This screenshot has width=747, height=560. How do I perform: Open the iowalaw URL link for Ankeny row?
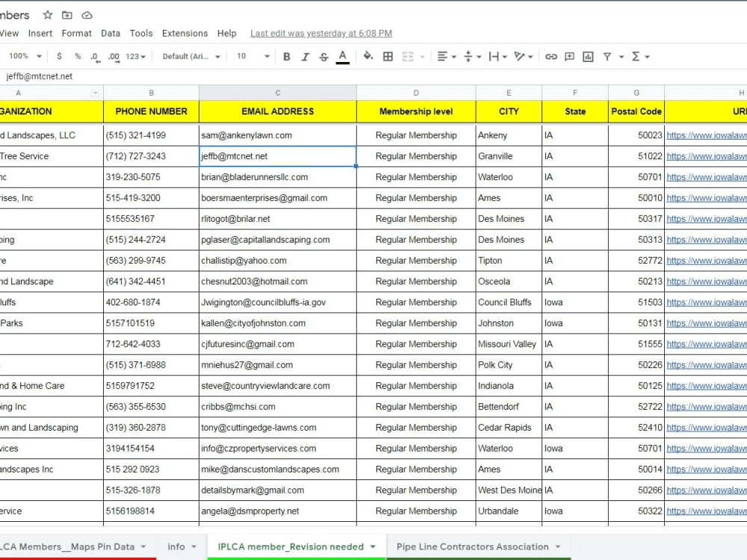click(x=706, y=135)
